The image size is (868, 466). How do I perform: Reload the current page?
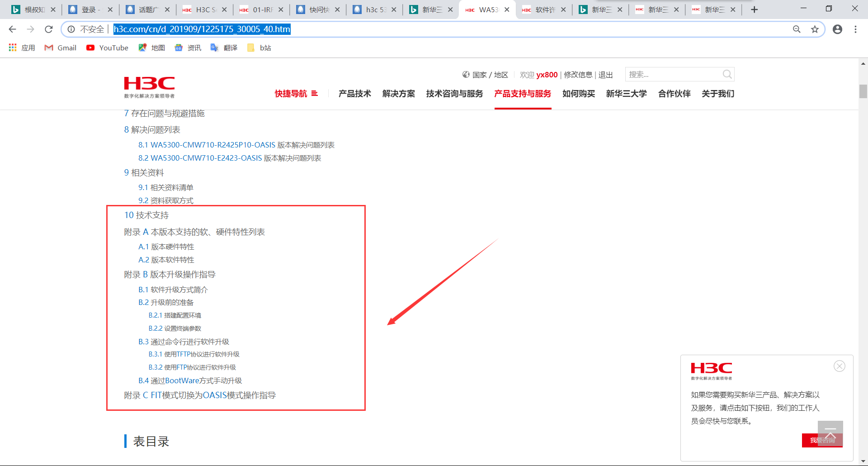(49, 29)
